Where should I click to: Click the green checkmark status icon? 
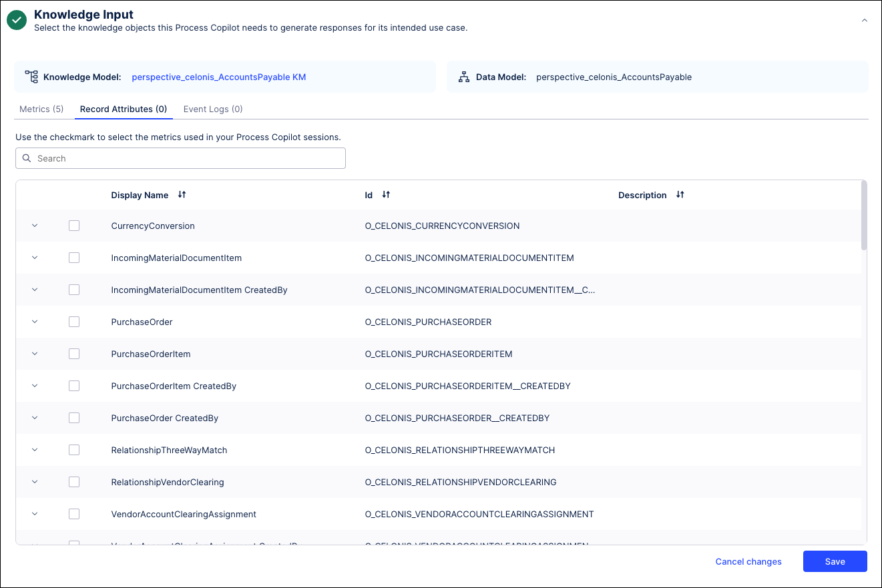coord(17,21)
